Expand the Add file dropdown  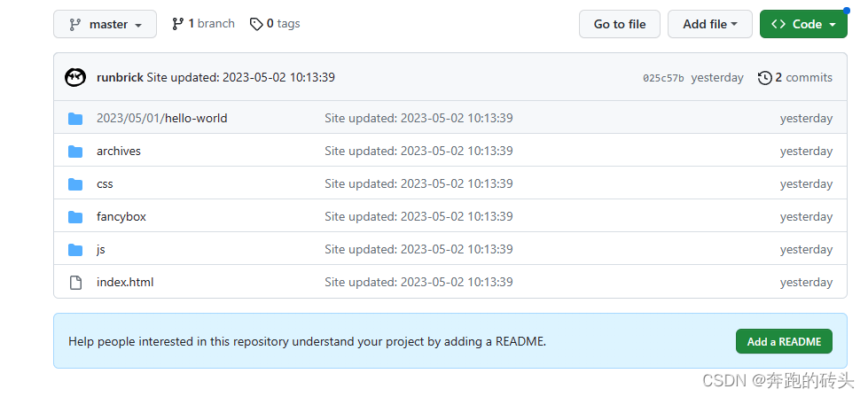click(709, 24)
